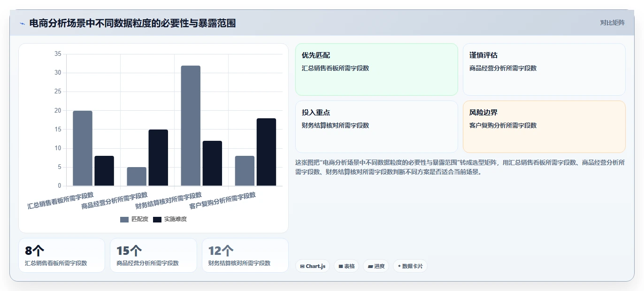Click x-axis label 汇总销售看板所需字段数
This screenshot has width=644, height=291.
[61, 200]
